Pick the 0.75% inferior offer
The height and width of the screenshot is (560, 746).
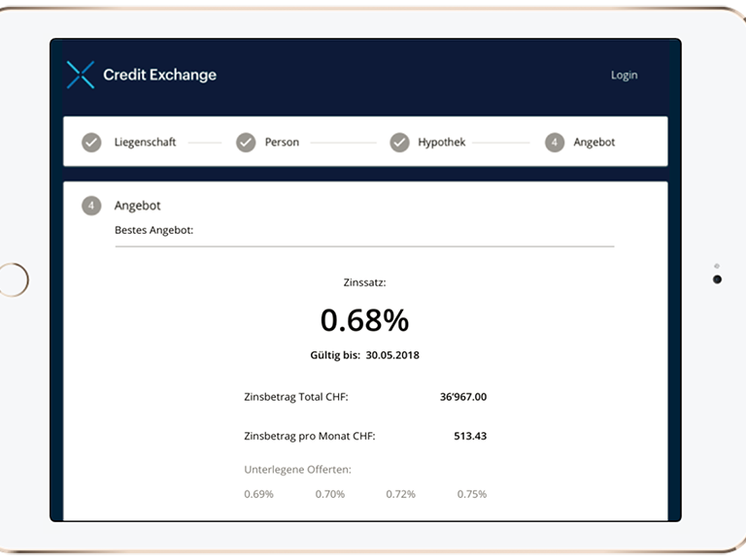coord(472,494)
